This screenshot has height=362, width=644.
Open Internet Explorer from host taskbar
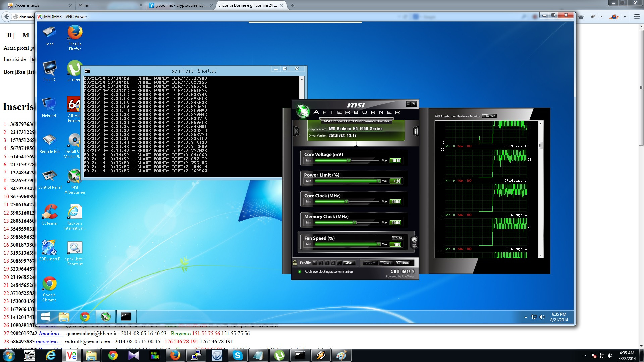[x=51, y=355]
